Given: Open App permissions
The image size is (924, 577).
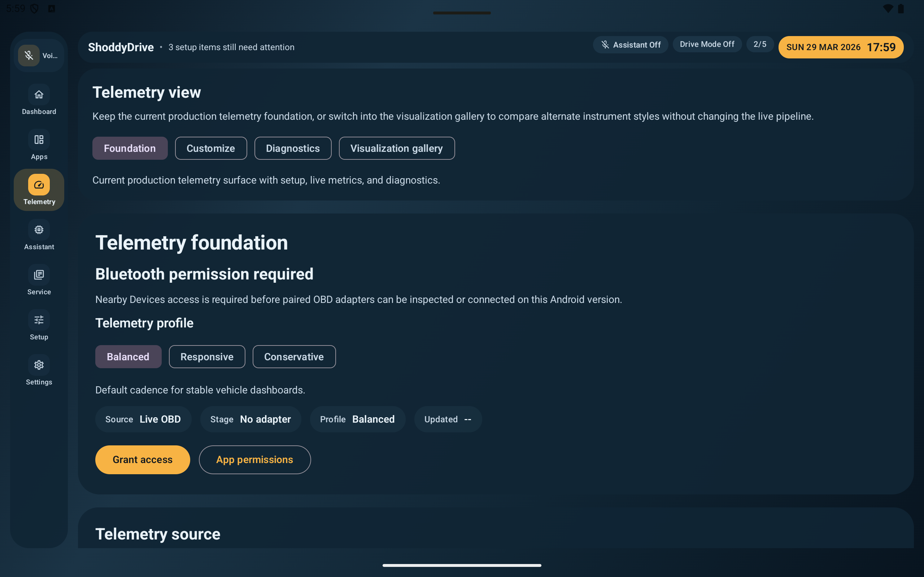Looking at the screenshot, I should tap(255, 460).
